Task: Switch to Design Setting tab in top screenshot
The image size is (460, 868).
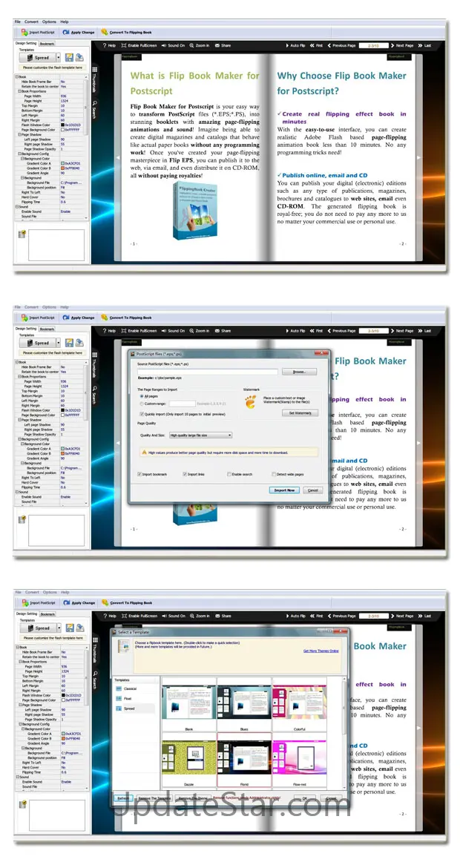Action: pyautogui.click(x=26, y=42)
